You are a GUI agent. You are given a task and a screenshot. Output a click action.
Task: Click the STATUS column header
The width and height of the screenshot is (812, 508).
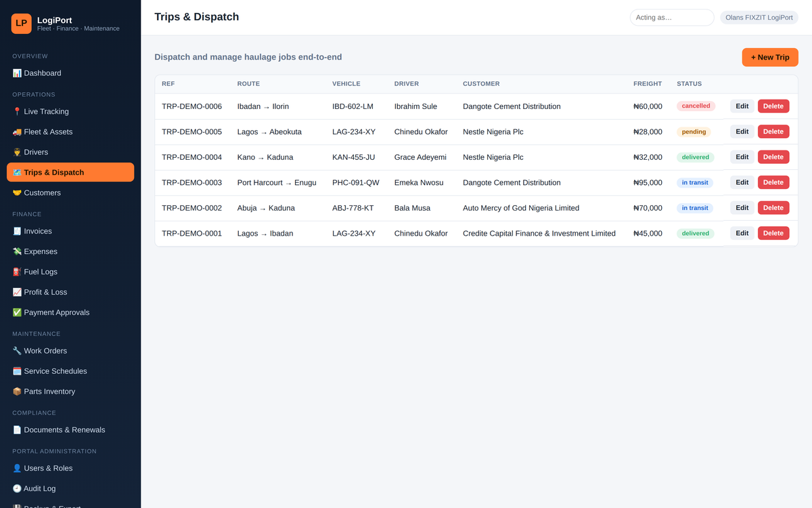tap(689, 84)
